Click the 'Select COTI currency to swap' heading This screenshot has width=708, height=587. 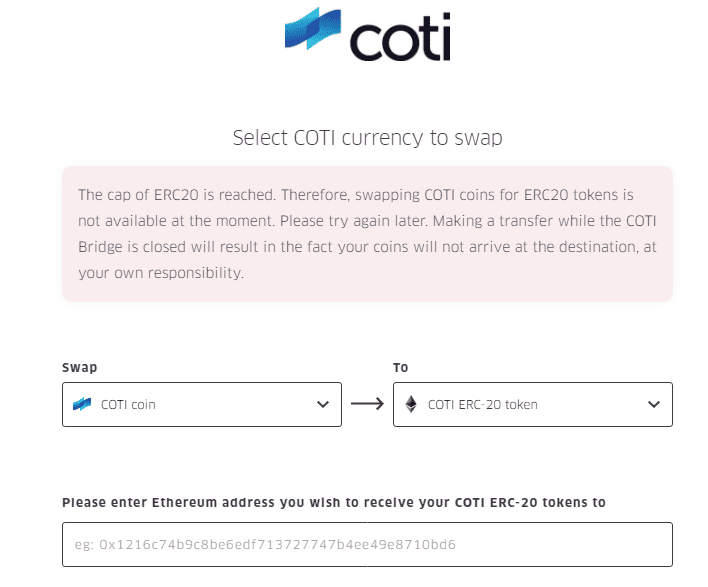tap(368, 138)
